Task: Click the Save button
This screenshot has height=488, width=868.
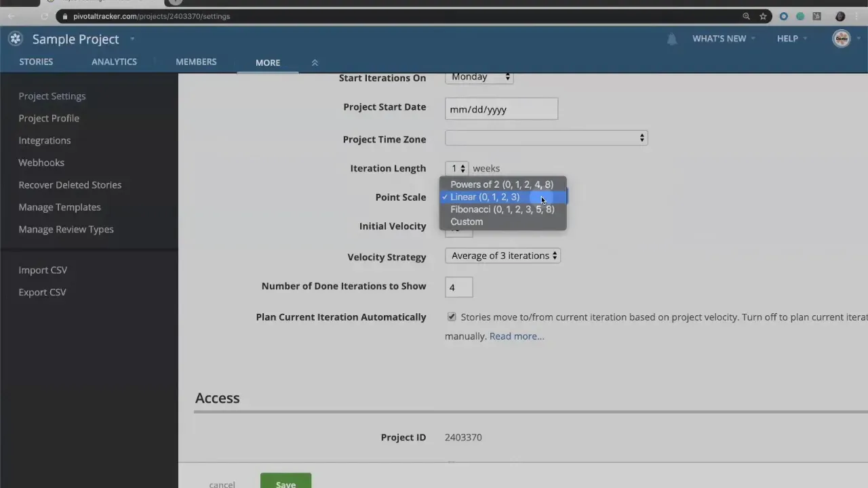Action: (x=285, y=483)
